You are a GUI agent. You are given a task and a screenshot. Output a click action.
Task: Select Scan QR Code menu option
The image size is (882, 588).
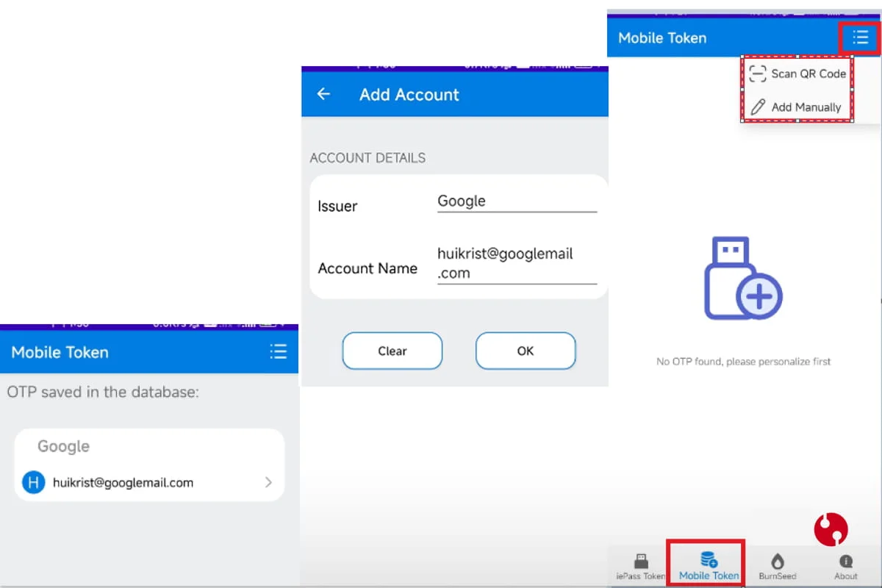(797, 73)
